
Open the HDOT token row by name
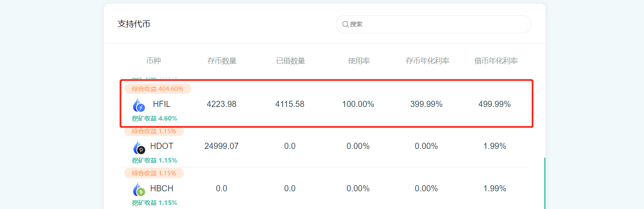pyautogui.click(x=162, y=146)
